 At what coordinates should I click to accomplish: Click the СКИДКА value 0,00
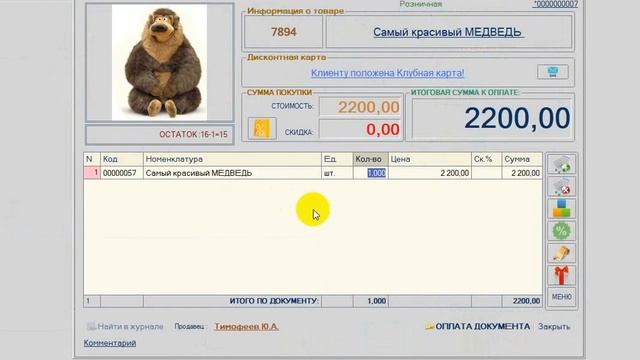pyautogui.click(x=360, y=129)
